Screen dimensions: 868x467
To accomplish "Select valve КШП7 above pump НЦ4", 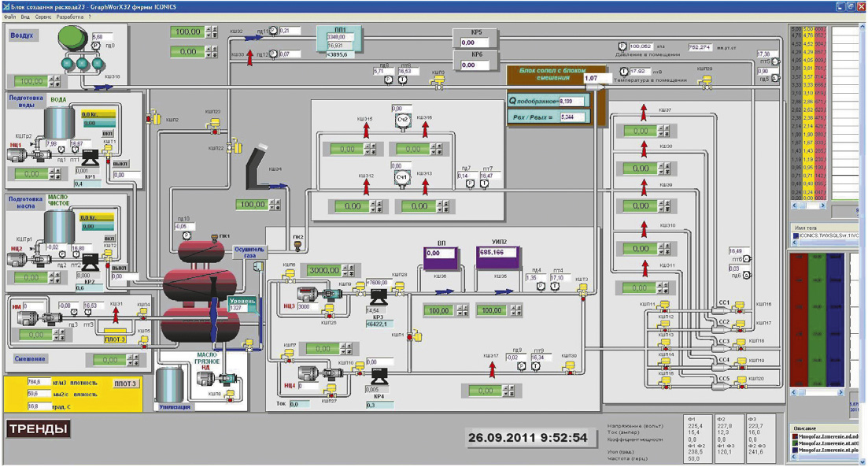I will [x=289, y=355].
